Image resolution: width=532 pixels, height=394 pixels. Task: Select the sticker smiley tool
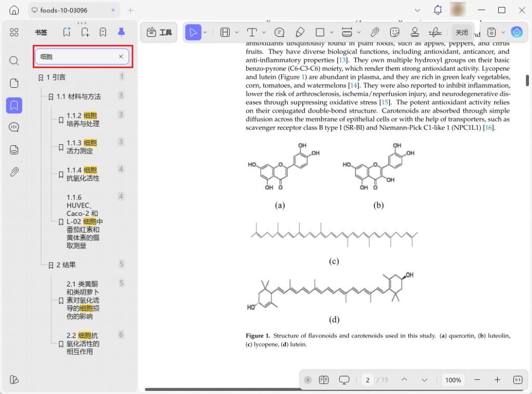click(x=395, y=32)
